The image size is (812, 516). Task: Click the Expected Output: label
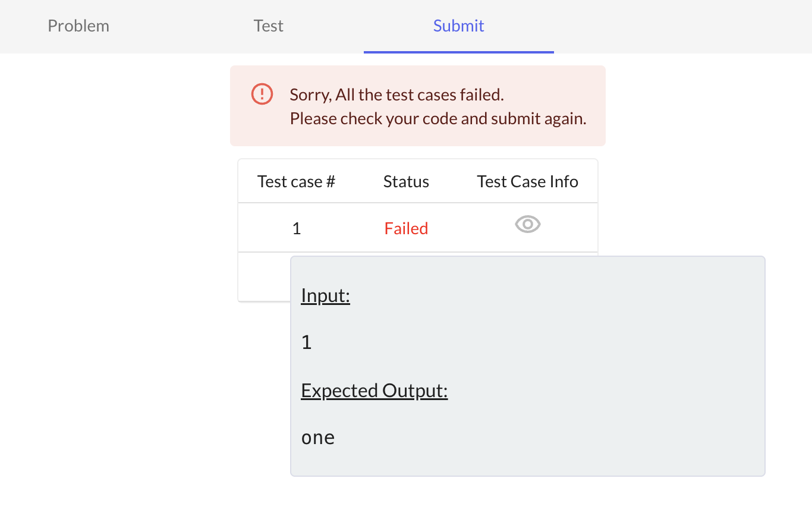click(374, 391)
